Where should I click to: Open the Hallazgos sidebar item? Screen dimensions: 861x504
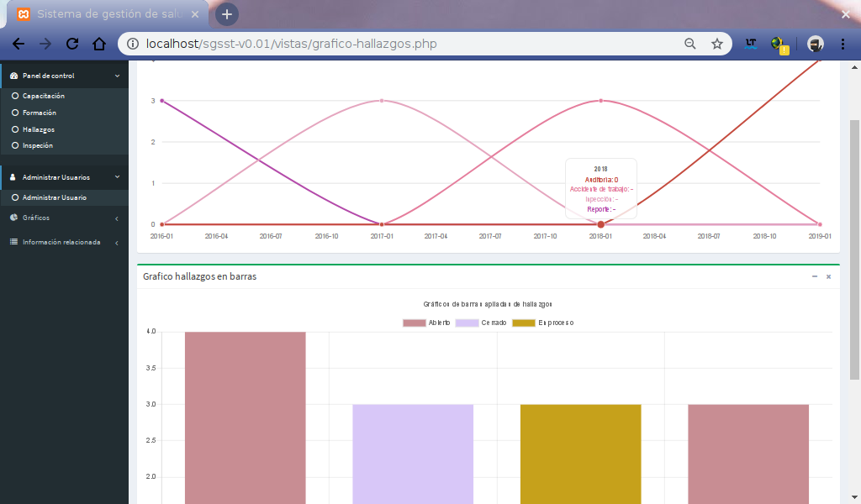pos(39,129)
